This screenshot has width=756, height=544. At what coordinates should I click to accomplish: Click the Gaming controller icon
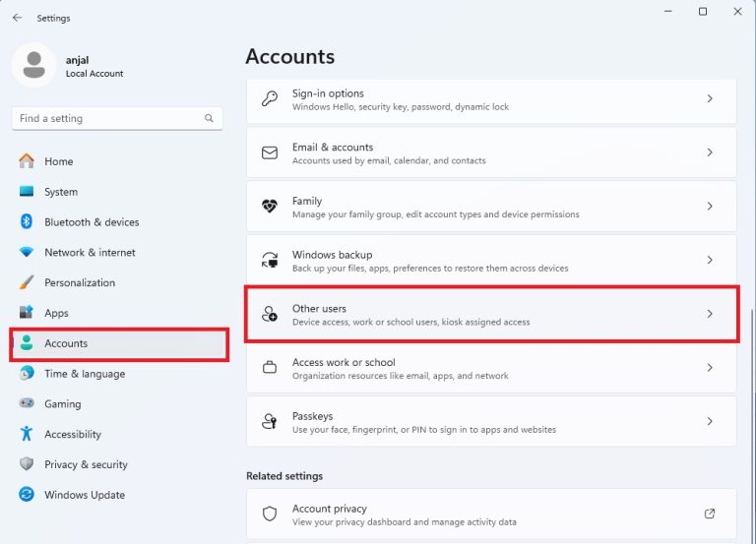(27, 404)
